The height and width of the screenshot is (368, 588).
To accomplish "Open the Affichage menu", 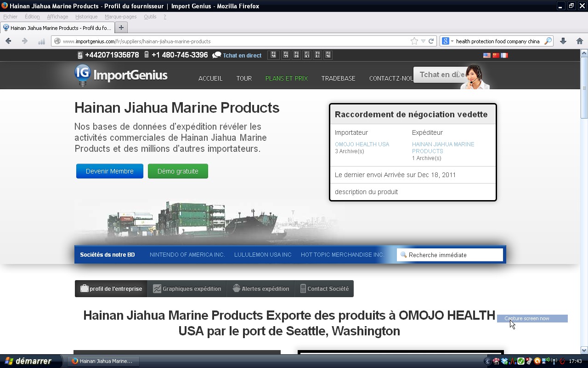I will click(x=57, y=17).
